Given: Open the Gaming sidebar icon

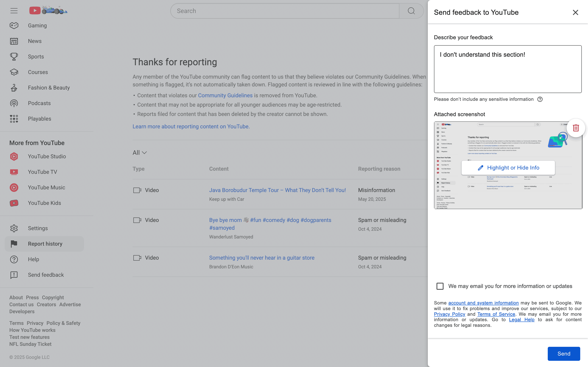Looking at the screenshot, I should coord(14,25).
